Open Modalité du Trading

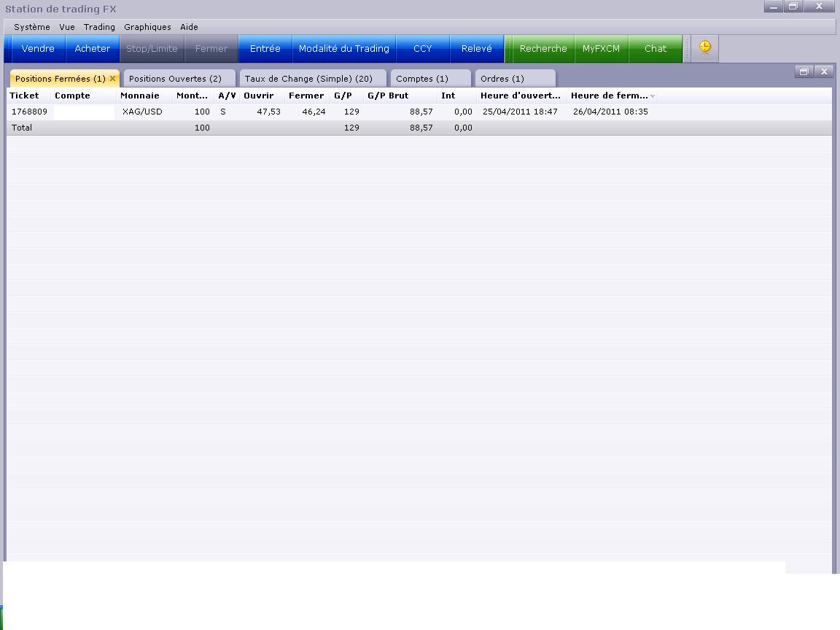(343, 49)
